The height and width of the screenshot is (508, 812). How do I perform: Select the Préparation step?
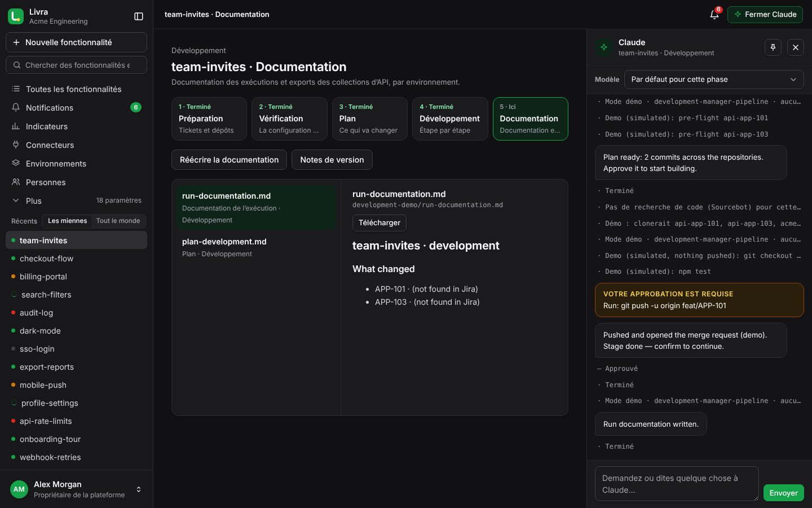[x=209, y=119]
